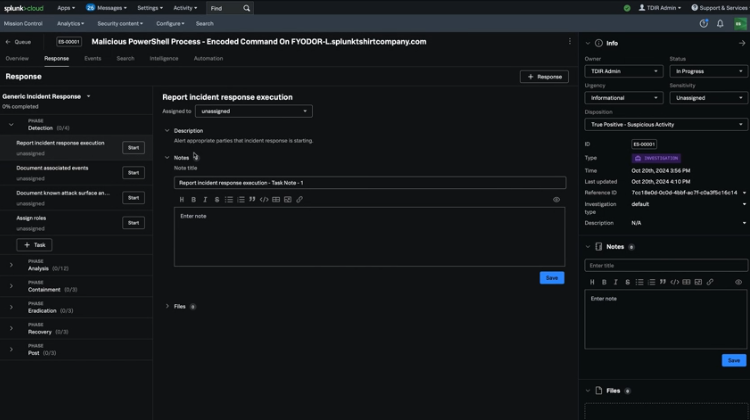Open the notifications bell icon
This screenshot has height=420, width=750.
tap(720, 23)
